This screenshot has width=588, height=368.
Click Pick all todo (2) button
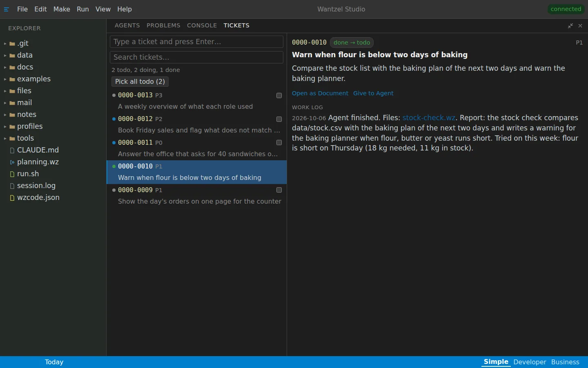pos(140,81)
